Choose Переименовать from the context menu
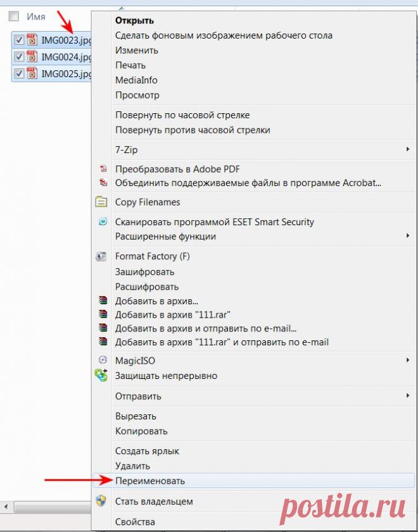 pos(150,481)
